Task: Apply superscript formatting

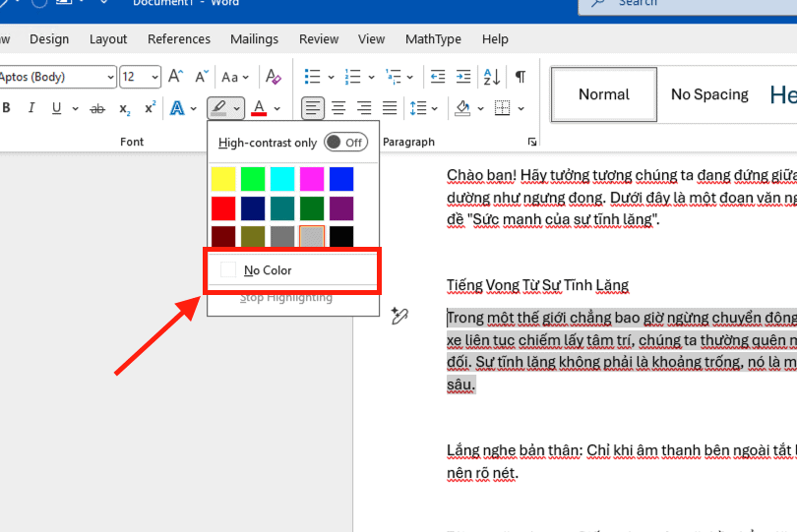Action: pos(150,108)
